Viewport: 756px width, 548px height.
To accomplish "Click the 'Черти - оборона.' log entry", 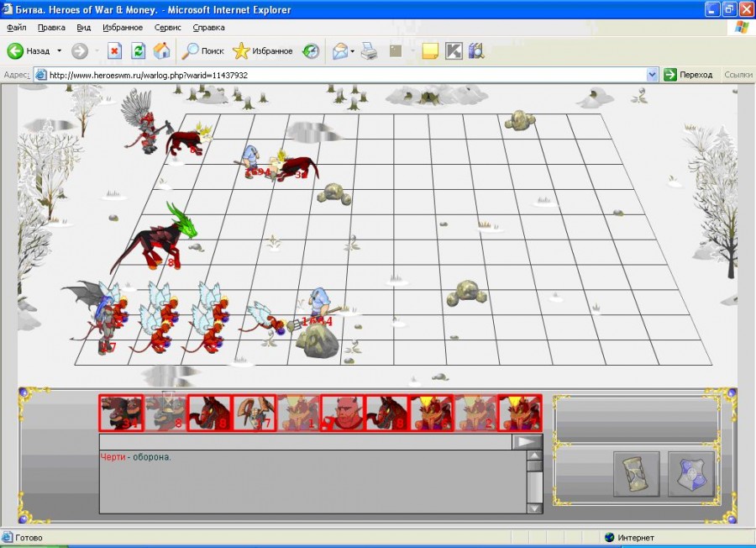I will click(x=135, y=457).
